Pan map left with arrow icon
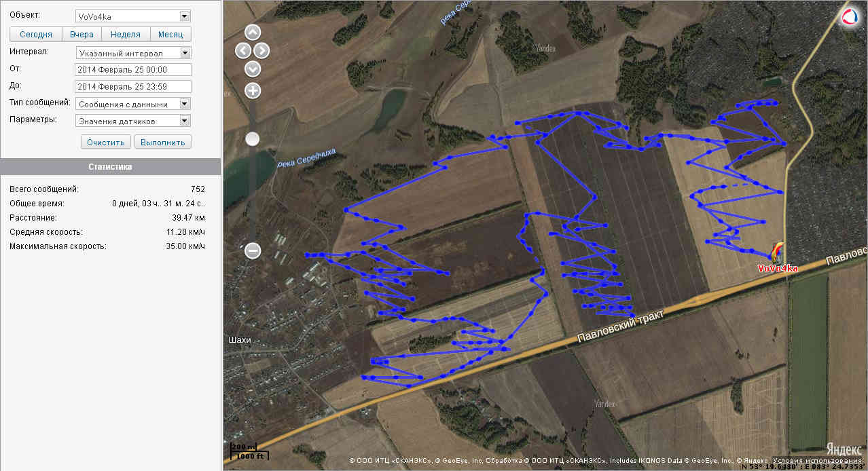 pos(243,51)
